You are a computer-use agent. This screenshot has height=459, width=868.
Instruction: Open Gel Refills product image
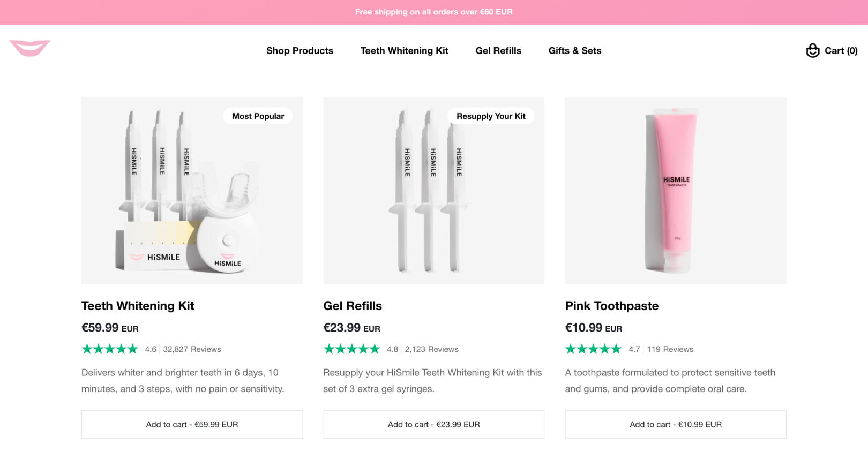(x=433, y=191)
